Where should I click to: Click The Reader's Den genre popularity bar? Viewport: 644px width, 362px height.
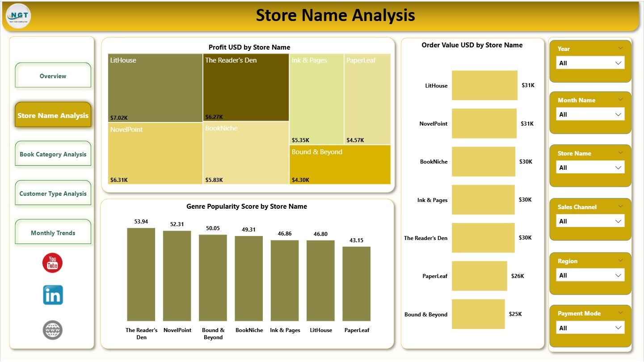pos(141,274)
